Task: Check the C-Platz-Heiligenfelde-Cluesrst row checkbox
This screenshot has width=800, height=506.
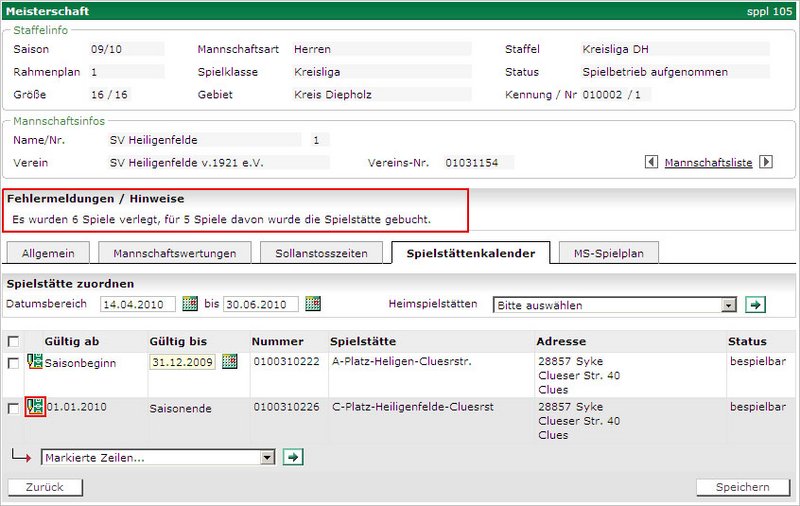Action: pyautogui.click(x=13, y=408)
